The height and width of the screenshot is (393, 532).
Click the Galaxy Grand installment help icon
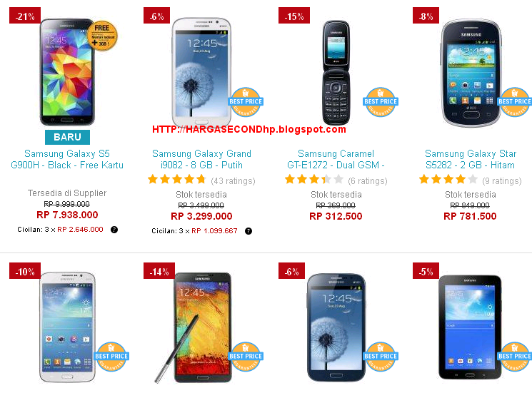pyautogui.click(x=249, y=231)
